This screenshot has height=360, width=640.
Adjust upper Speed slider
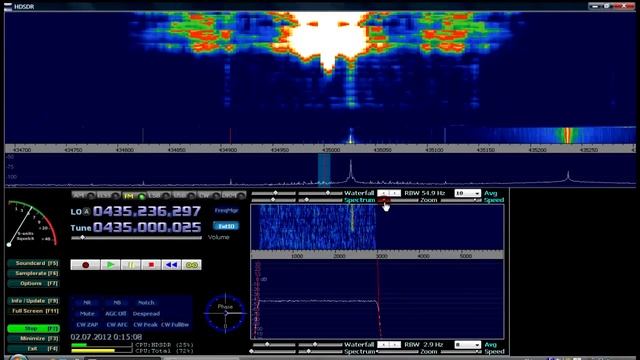[461, 200]
